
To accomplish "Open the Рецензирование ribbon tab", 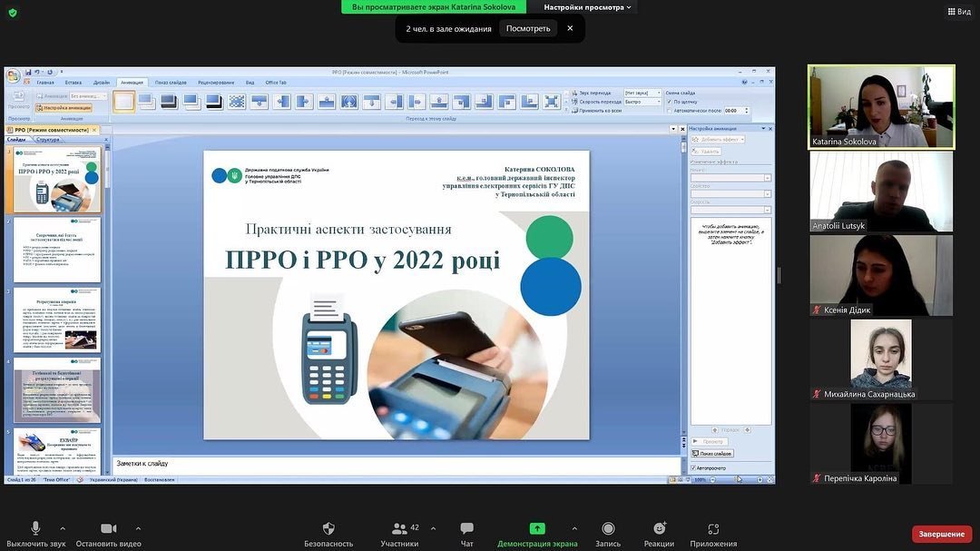I will pyautogui.click(x=216, y=83).
